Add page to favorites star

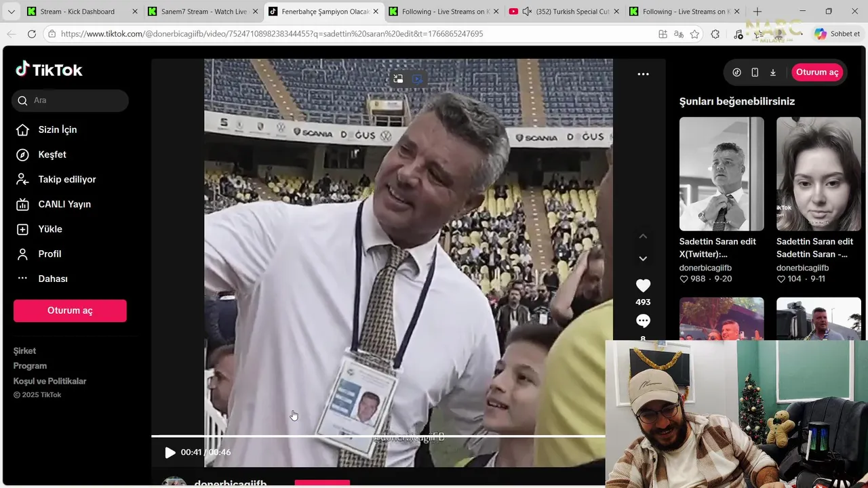pos(694,34)
